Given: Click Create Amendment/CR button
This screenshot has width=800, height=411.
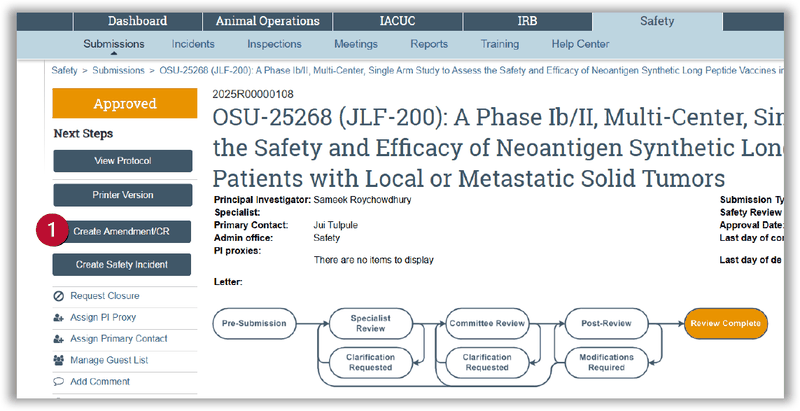Looking at the screenshot, I should [x=121, y=232].
